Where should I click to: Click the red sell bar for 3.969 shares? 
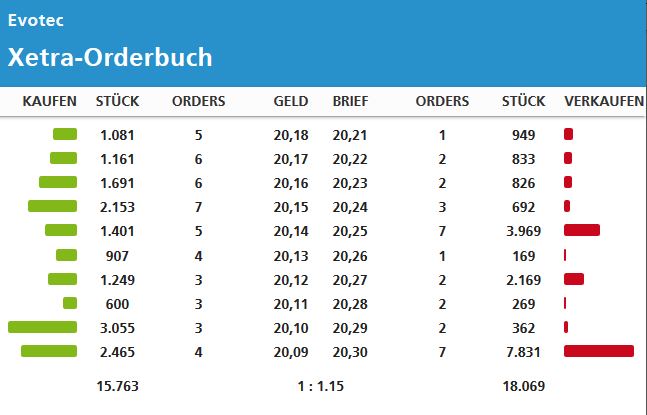pos(582,231)
